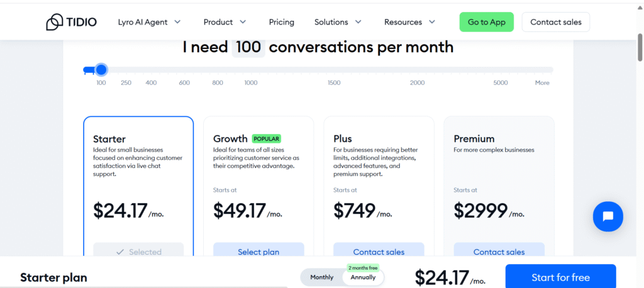This screenshot has height=288, width=644.
Task: Select the Starter plan card
Action: [138, 182]
